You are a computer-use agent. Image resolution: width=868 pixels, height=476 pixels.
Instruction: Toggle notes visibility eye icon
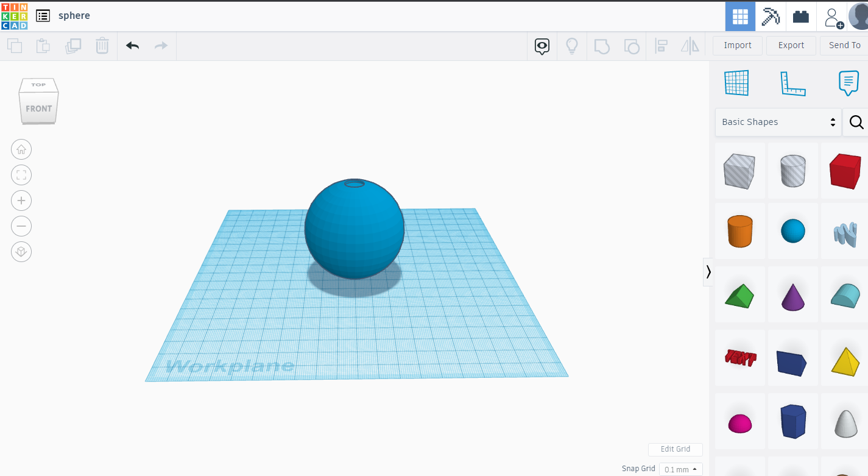tap(542, 46)
